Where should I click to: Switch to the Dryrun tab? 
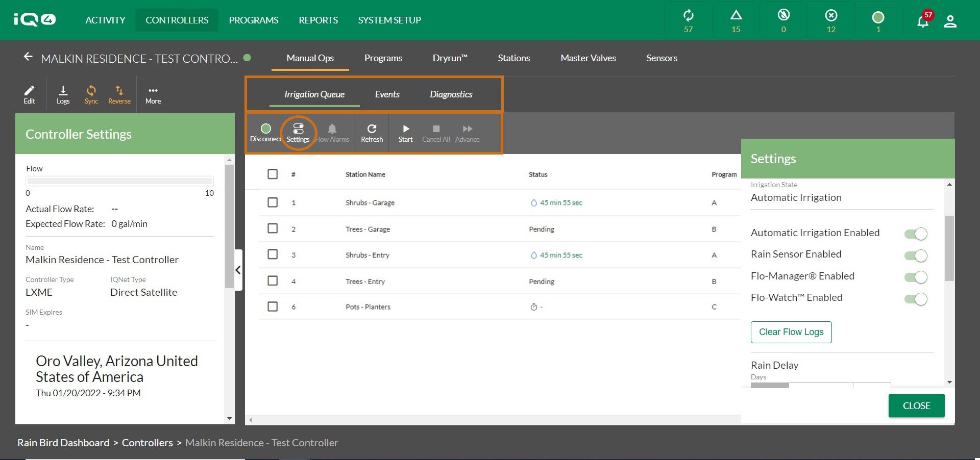point(450,58)
